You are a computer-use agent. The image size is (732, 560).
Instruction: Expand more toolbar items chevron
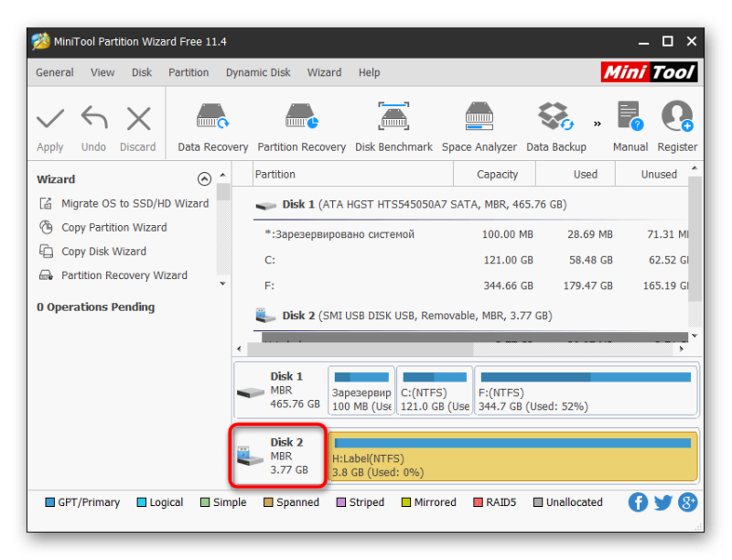[597, 124]
